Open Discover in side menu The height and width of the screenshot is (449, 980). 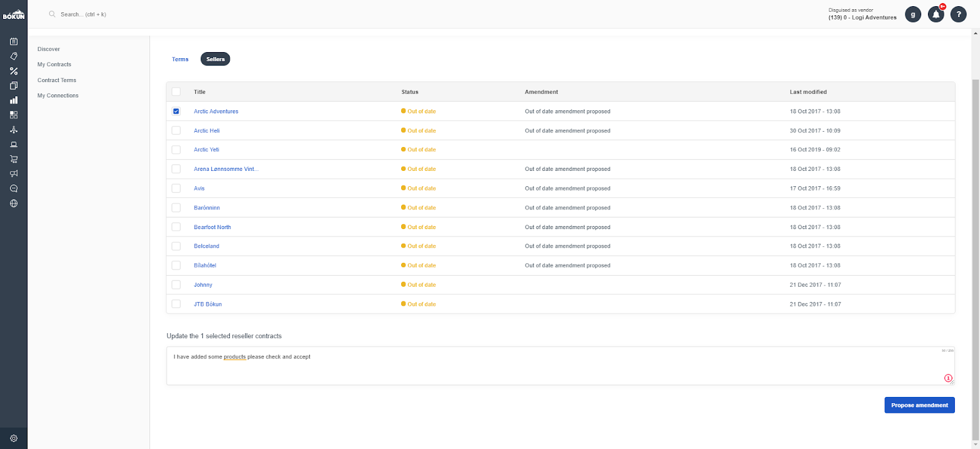48,49
